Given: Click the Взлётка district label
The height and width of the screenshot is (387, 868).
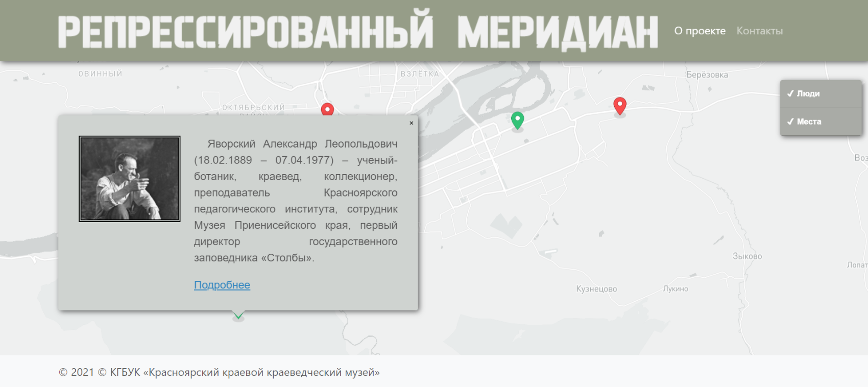Looking at the screenshot, I should coord(420,74).
